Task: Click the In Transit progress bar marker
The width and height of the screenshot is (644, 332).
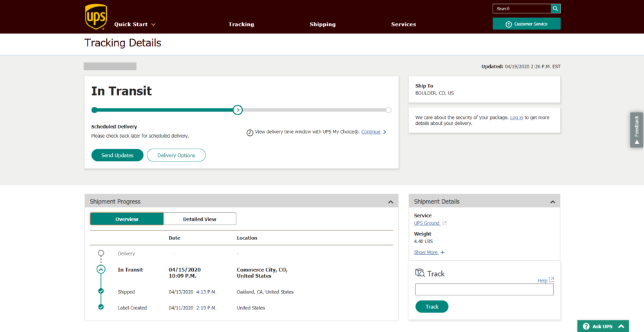Action: pos(238,110)
